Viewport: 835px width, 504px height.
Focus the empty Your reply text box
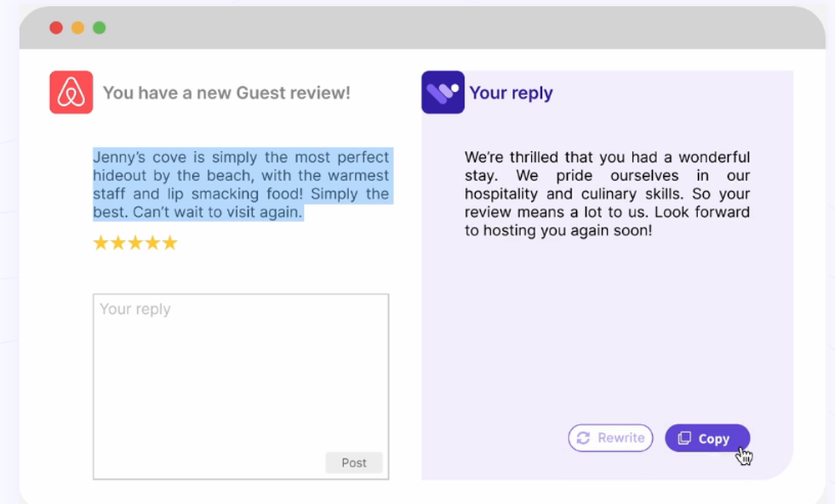[240, 375]
